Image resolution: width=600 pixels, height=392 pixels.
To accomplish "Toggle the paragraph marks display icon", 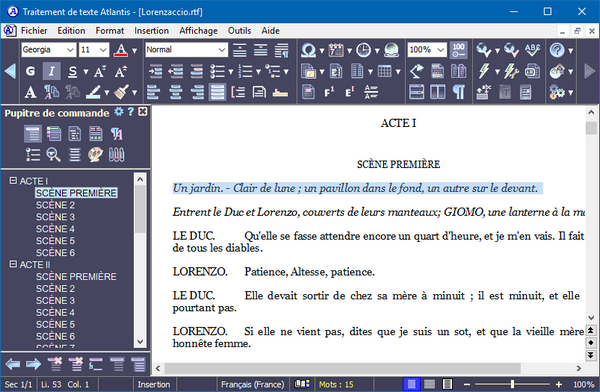I will [459, 92].
